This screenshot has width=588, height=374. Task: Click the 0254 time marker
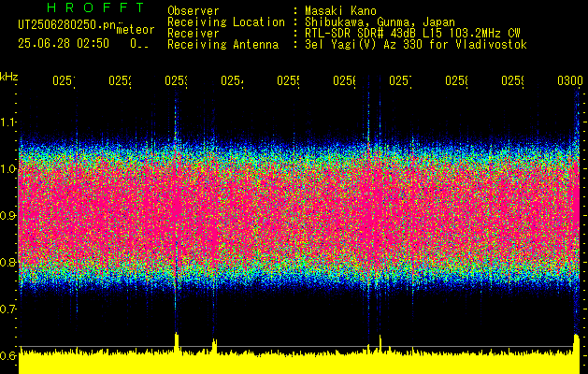(232, 80)
